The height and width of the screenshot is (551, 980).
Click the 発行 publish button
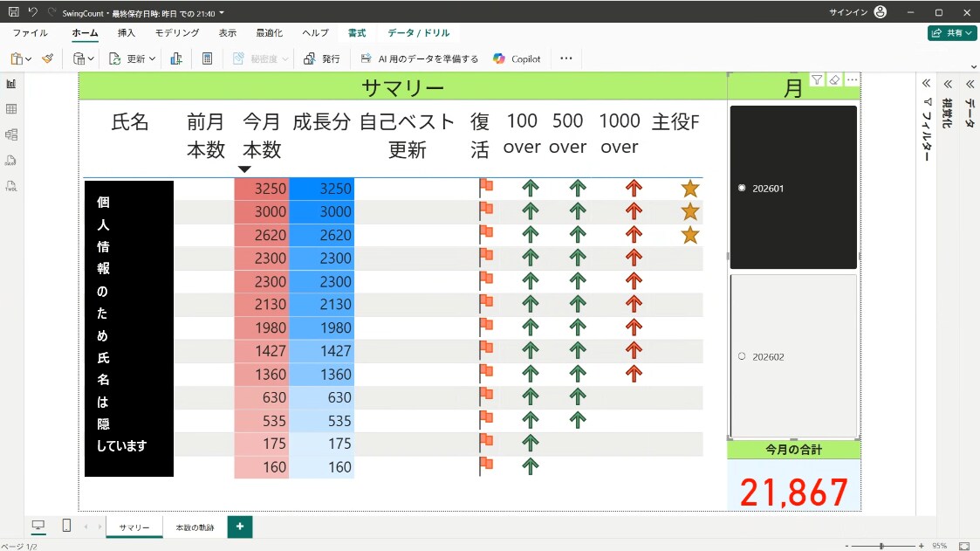tap(322, 59)
